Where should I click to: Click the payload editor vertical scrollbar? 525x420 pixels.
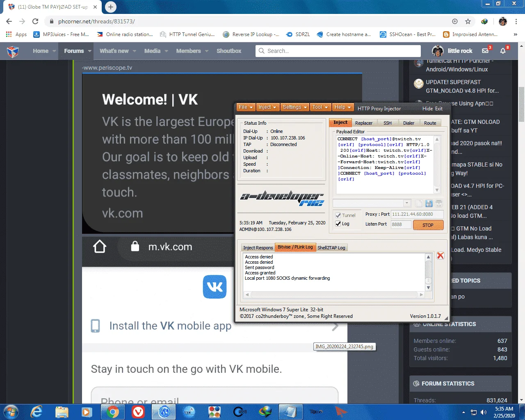437,164
